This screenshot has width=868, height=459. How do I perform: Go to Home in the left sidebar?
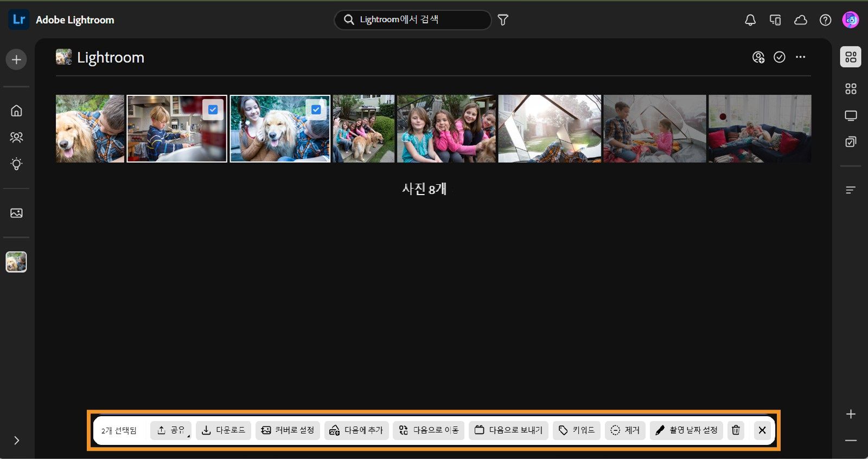(x=16, y=111)
